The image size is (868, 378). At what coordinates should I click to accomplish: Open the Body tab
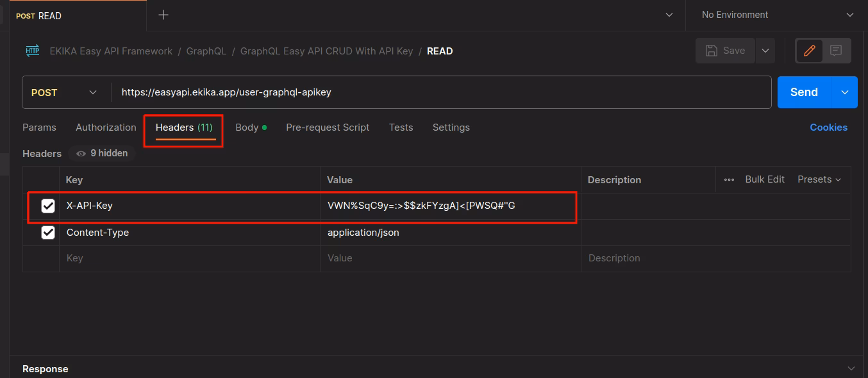(x=251, y=127)
